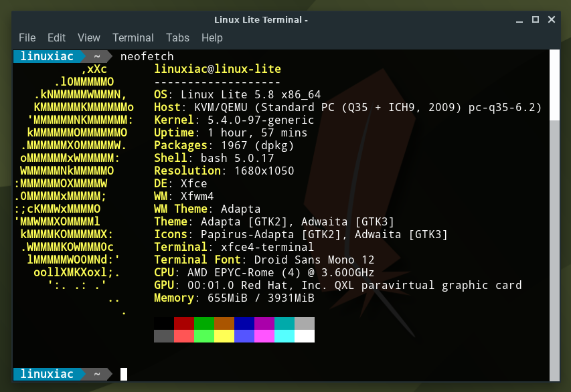Close the Linux Lite Terminal window
This screenshot has height=392, width=571.
click(x=552, y=19)
